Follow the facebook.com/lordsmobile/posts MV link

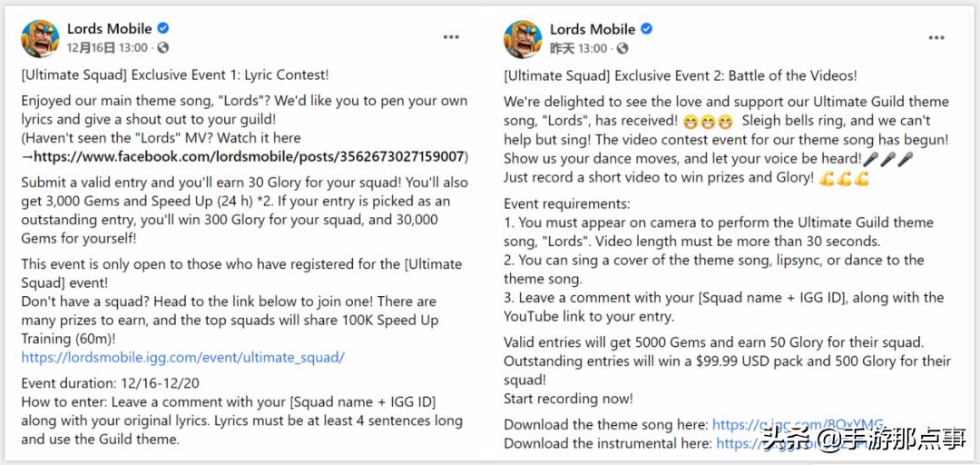250,156
